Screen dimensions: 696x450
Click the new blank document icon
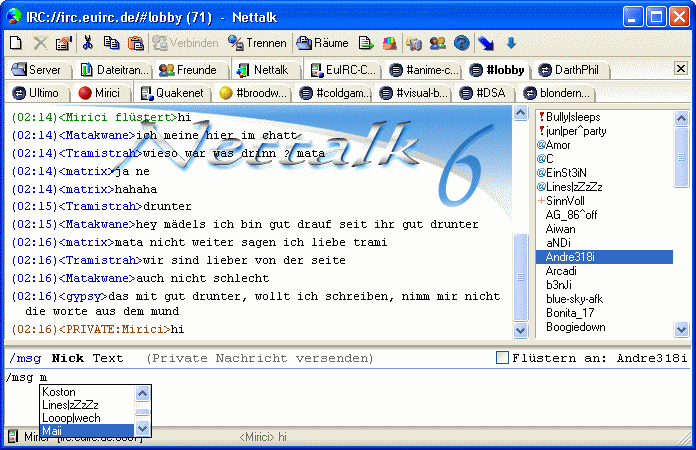click(16, 43)
